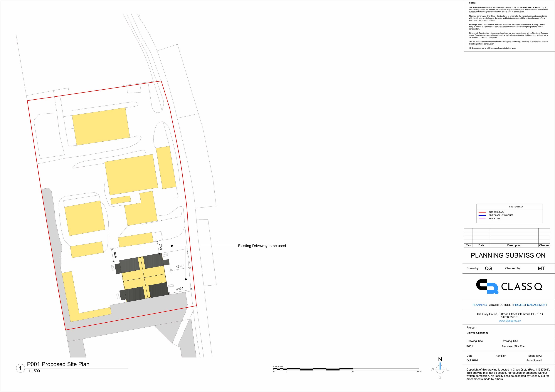Image resolution: width=555 pixels, height=392 pixels.
Task: Click the purple fence line legend swatch
Action: pos(482,219)
